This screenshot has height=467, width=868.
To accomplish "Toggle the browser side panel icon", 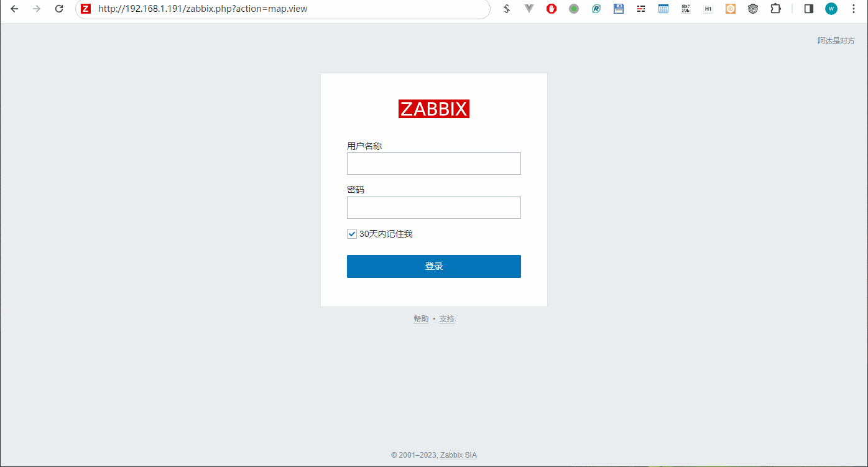I will tap(809, 9).
